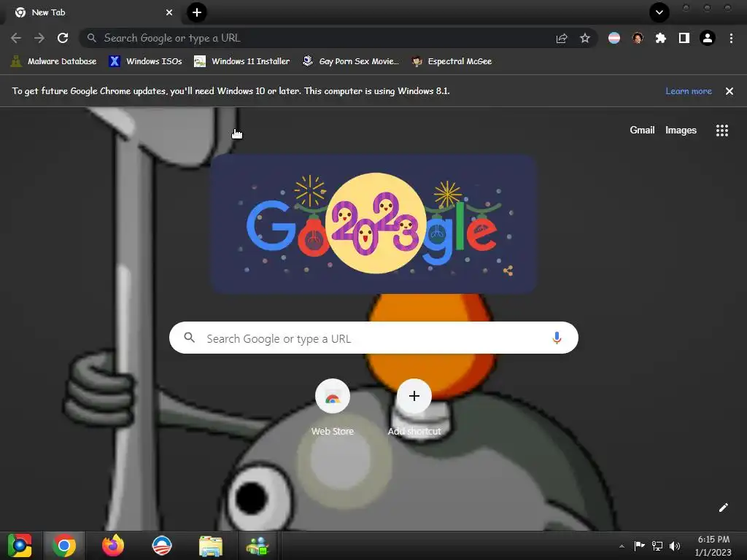Select the New Tab tab
The height and width of the screenshot is (560, 747).
[x=93, y=12]
